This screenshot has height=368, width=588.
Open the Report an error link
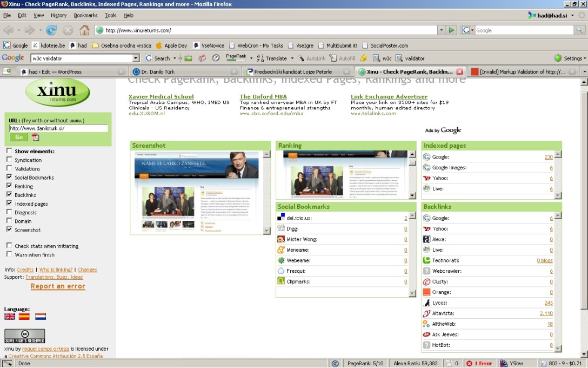(58, 286)
